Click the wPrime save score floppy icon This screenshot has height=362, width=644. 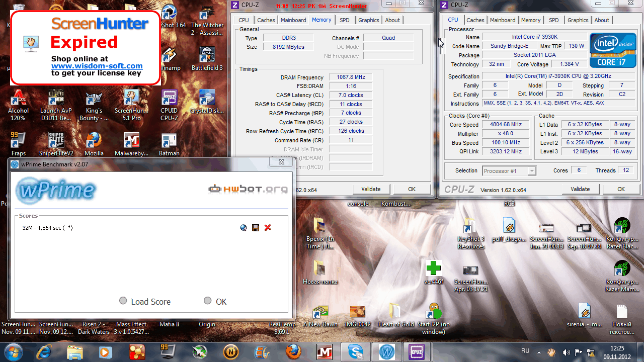pyautogui.click(x=256, y=228)
